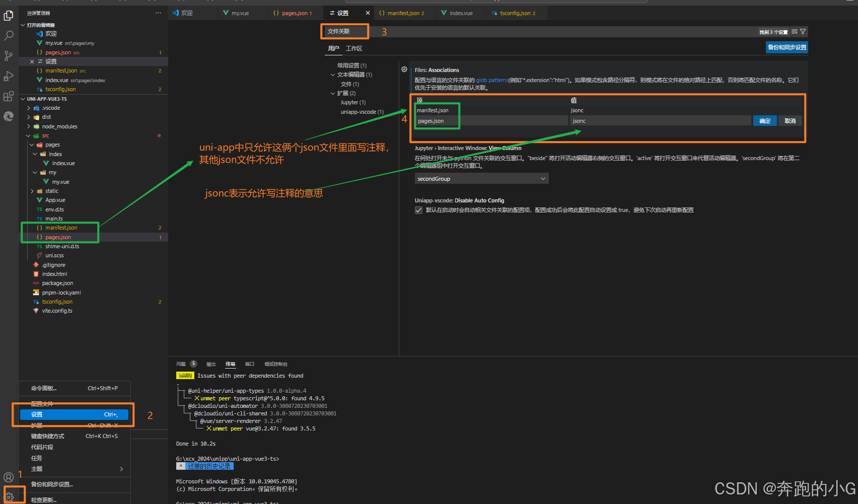The height and width of the screenshot is (504, 858).
Task: Open the Extensions view
Action: click(9, 96)
